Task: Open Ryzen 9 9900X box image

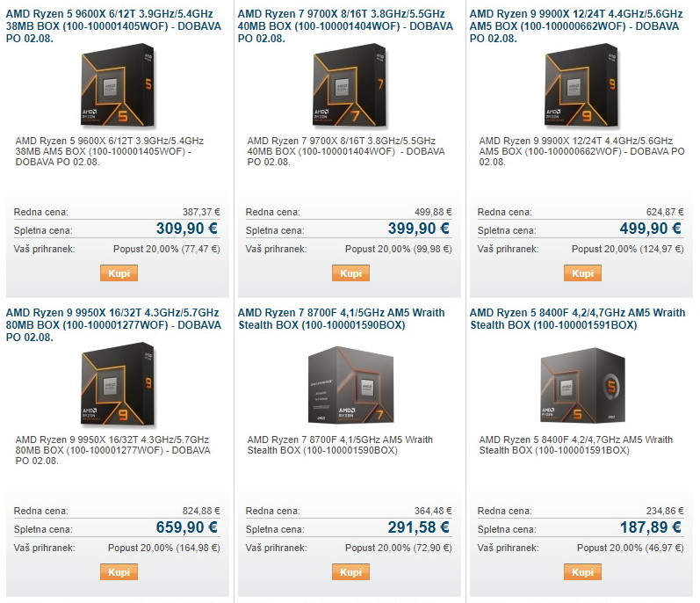Action: coord(581,86)
